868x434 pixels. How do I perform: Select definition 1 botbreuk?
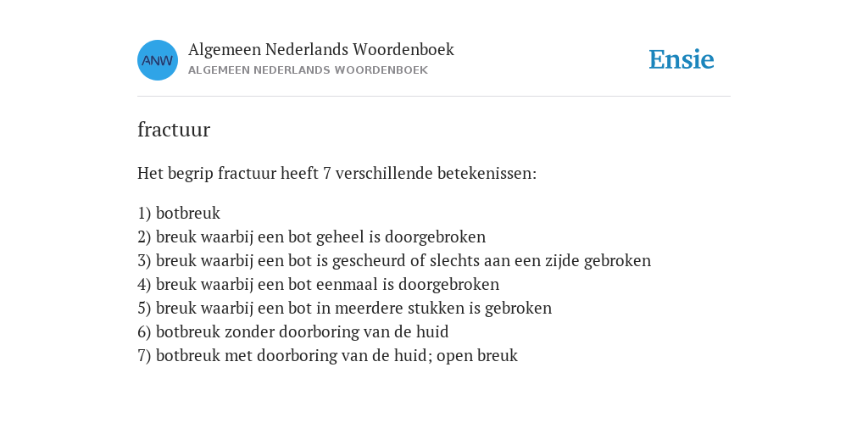179,214
